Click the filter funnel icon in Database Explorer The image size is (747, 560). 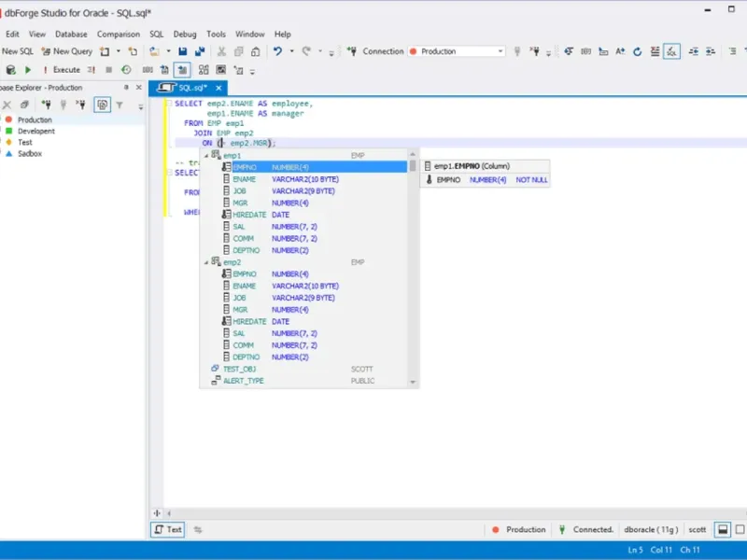pos(120,105)
